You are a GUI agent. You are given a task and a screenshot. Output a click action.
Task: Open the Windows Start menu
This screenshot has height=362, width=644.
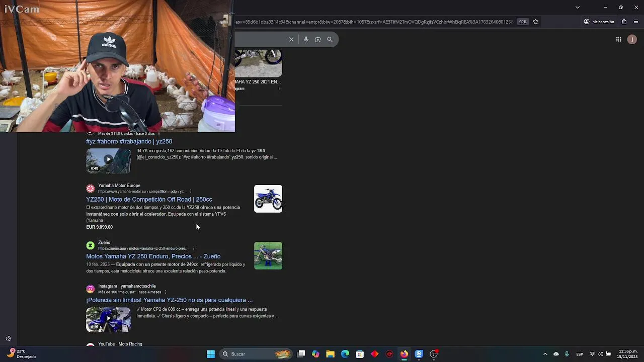click(211, 354)
